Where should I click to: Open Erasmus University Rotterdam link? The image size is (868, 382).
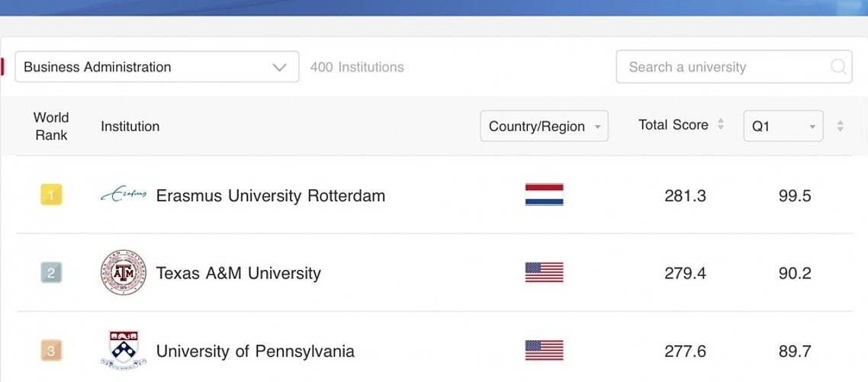271,195
